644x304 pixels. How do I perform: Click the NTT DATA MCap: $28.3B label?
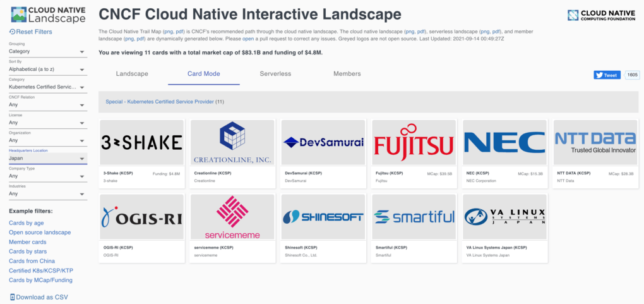point(621,174)
